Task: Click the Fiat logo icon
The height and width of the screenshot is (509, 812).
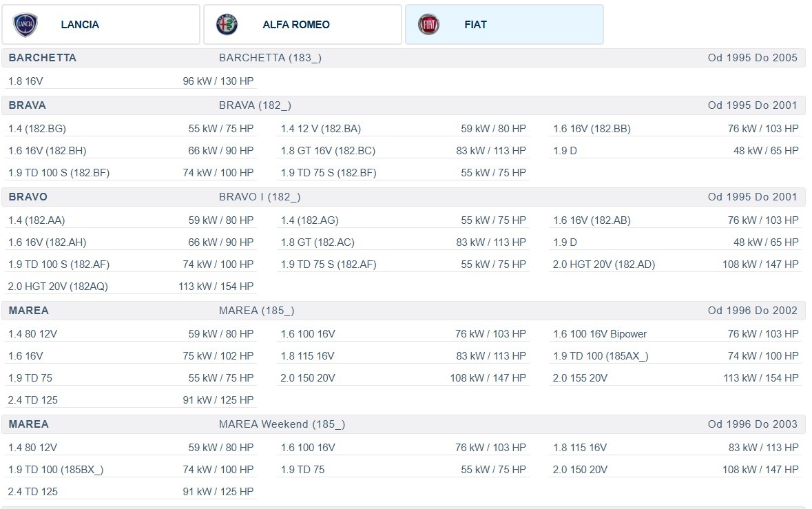Action: click(428, 25)
